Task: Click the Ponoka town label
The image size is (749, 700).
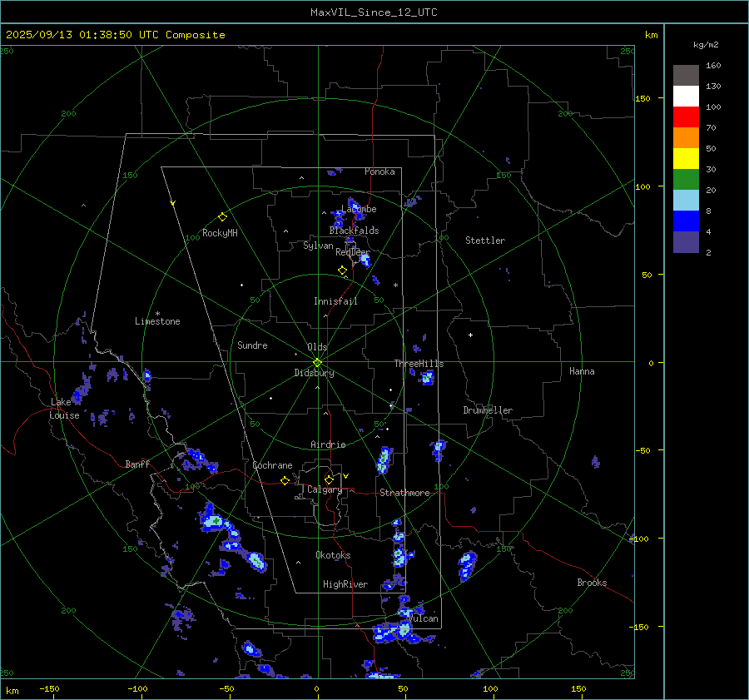Action: click(x=379, y=171)
